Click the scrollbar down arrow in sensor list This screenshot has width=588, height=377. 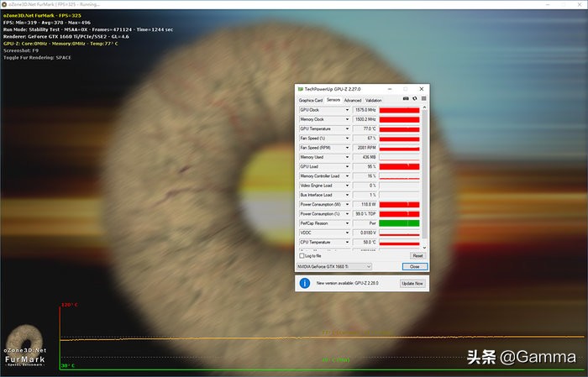[424, 248]
